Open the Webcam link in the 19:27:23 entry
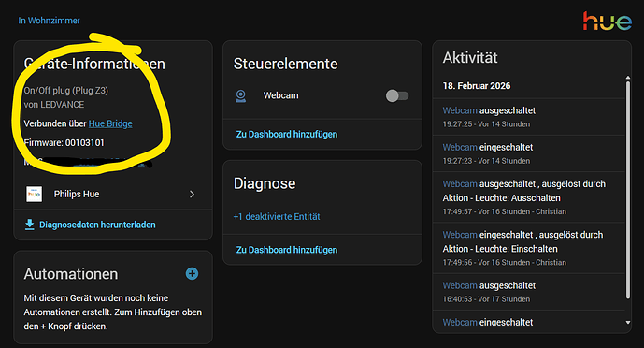 pos(460,147)
